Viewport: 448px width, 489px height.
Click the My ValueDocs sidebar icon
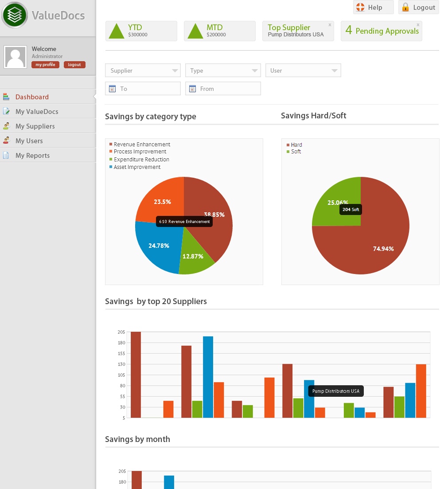(6, 111)
